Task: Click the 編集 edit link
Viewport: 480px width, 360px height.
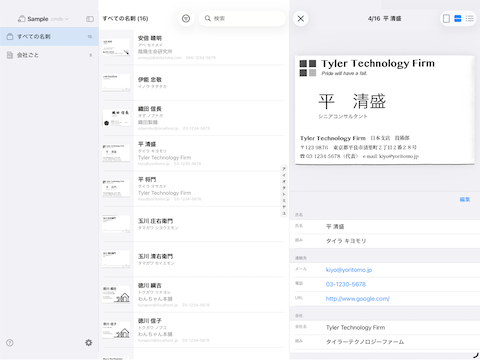Action: coord(465,199)
